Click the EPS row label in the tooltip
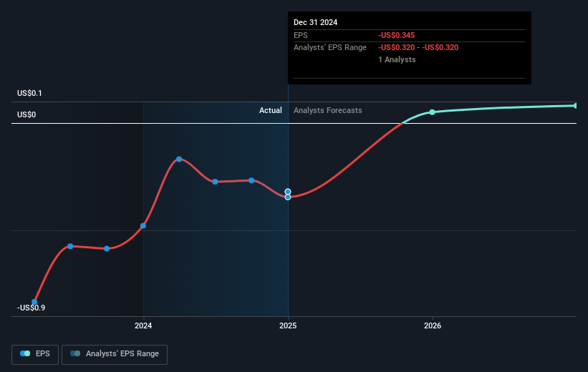This screenshot has height=372, width=588. [300, 35]
